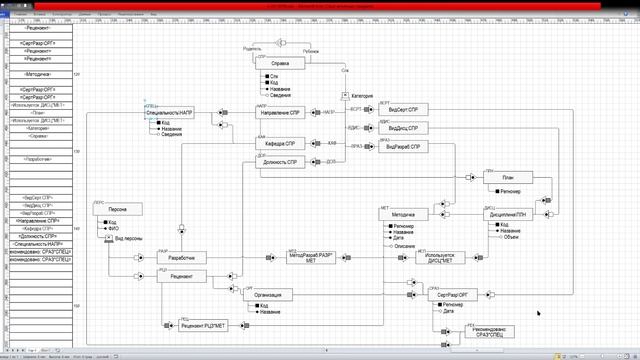Select the Кафедра.СПР entity box
This screenshot has height=360, width=640.
(280, 143)
